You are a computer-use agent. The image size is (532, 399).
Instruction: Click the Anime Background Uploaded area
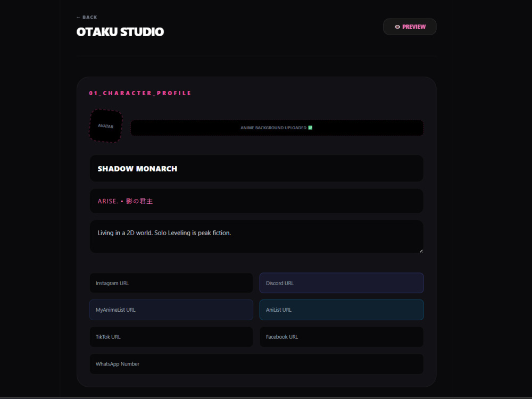(277, 128)
